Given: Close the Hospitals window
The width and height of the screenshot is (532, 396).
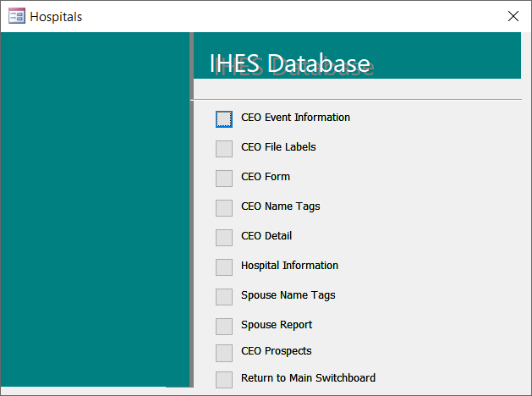Looking at the screenshot, I should 513,16.
